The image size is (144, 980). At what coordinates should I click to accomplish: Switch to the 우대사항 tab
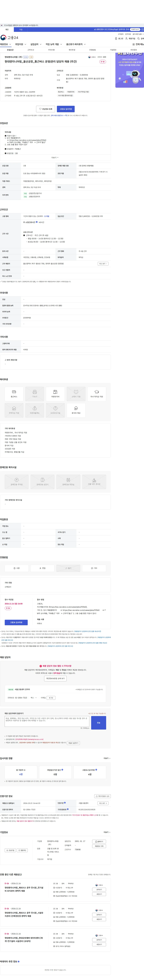[x=51, y=50]
